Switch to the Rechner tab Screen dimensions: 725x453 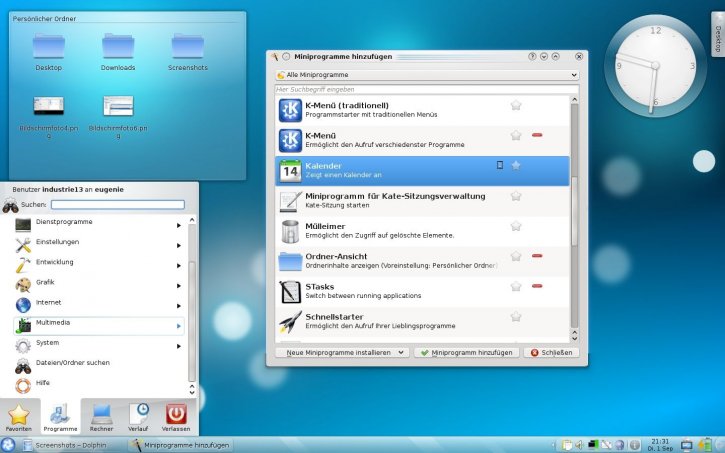coord(101,417)
